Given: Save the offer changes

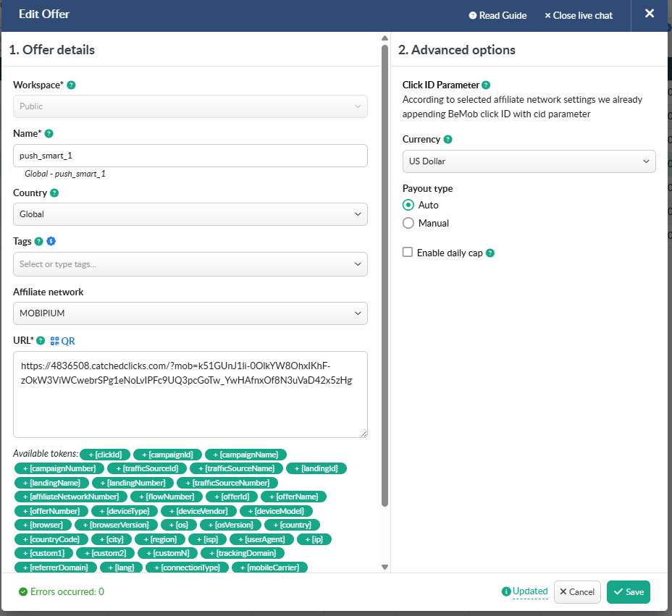Looking at the screenshot, I should pyautogui.click(x=628, y=591).
